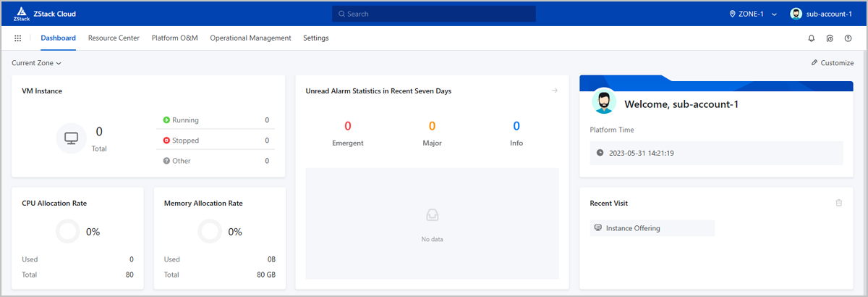Open the Settings tab
868x297 pixels.
[315, 38]
